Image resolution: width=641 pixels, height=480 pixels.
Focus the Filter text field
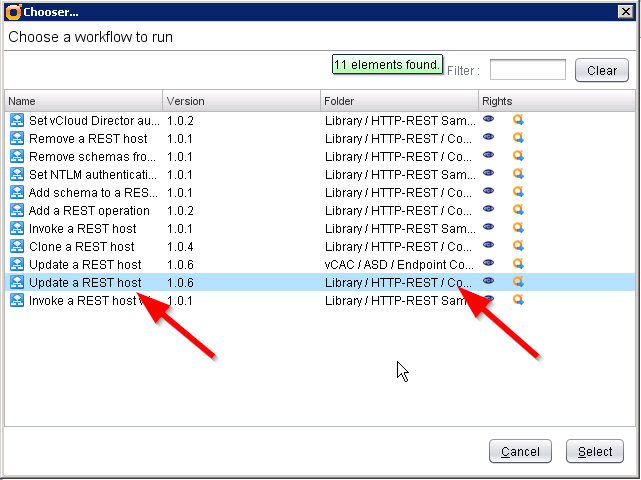click(527, 70)
